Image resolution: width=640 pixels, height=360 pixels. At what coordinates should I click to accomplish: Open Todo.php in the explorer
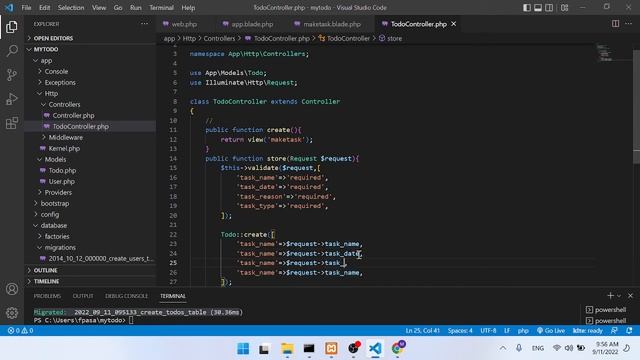click(x=90, y=171)
